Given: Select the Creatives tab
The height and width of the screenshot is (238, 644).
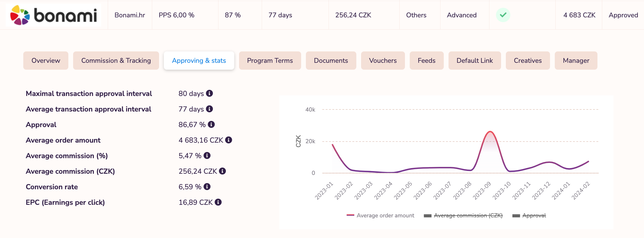Looking at the screenshot, I should click(527, 60).
